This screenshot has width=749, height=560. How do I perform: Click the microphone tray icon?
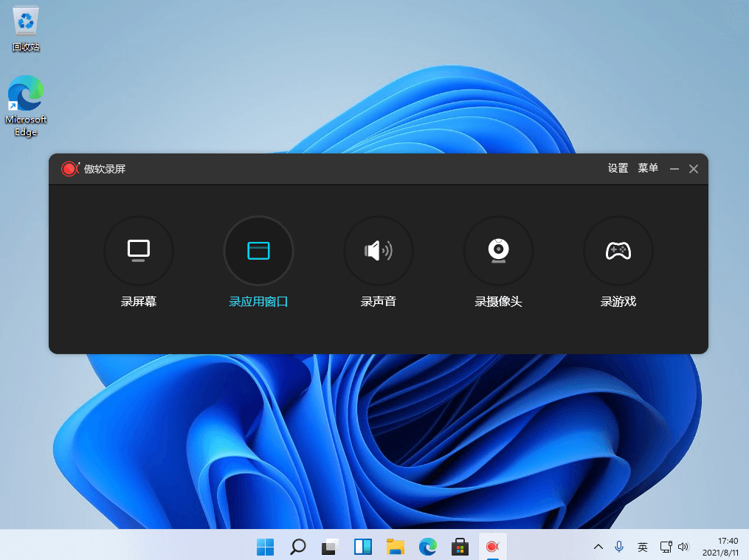(619, 547)
